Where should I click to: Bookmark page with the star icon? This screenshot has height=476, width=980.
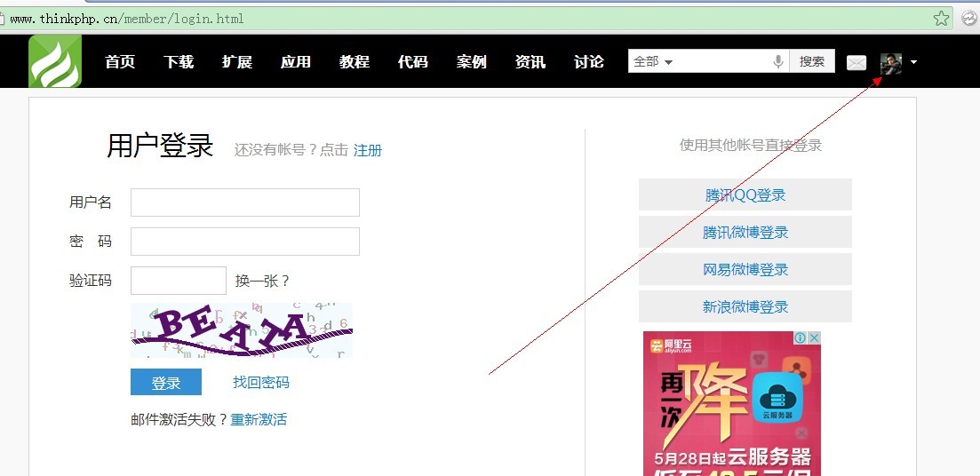941,18
